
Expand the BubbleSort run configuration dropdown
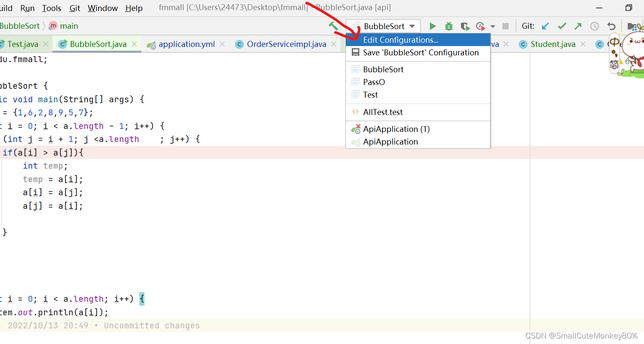coord(383,26)
